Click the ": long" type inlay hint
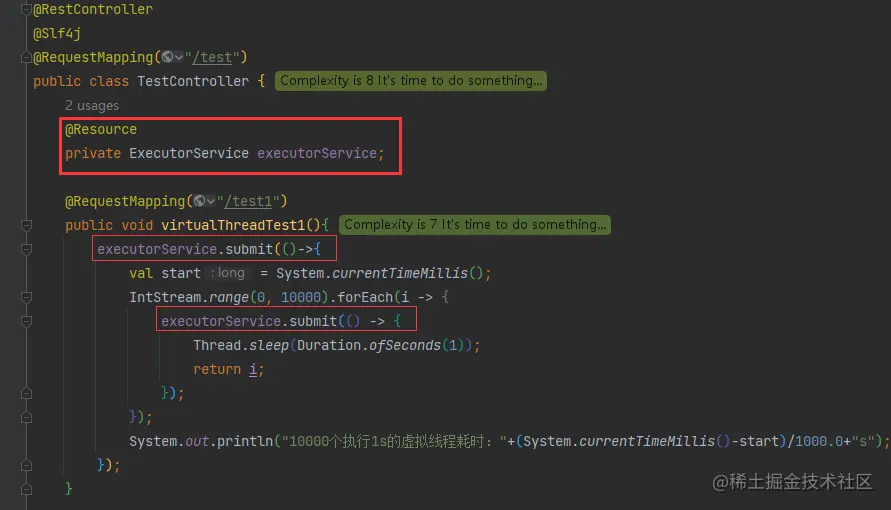Image resolution: width=891 pixels, height=510 pixels. (x=228, y=273)
